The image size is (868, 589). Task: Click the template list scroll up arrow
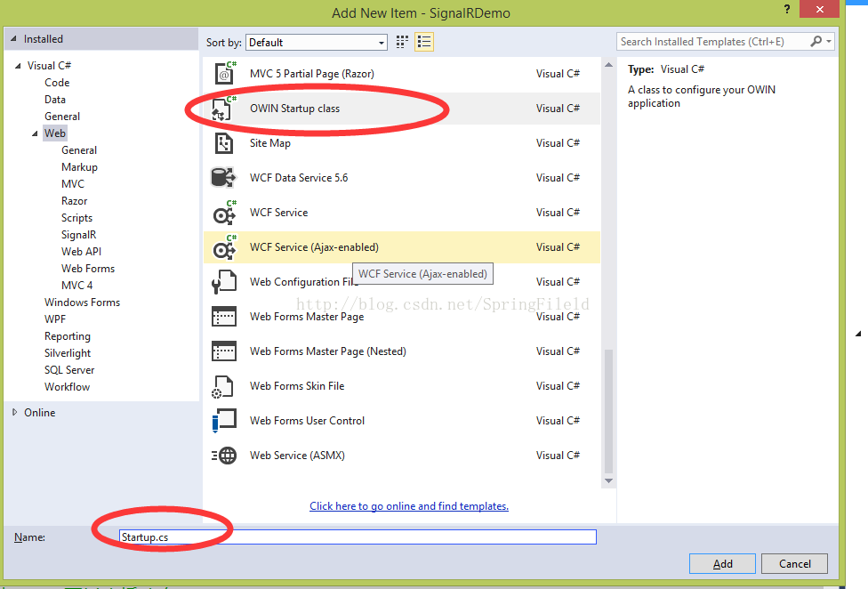coord(608,65)
